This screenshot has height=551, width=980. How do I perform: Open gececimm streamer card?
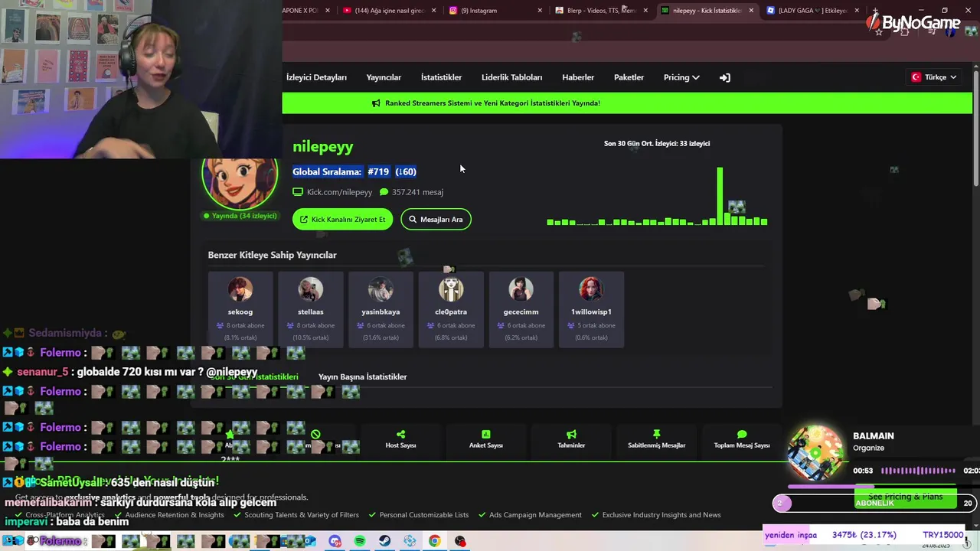(x=521, y=309)
